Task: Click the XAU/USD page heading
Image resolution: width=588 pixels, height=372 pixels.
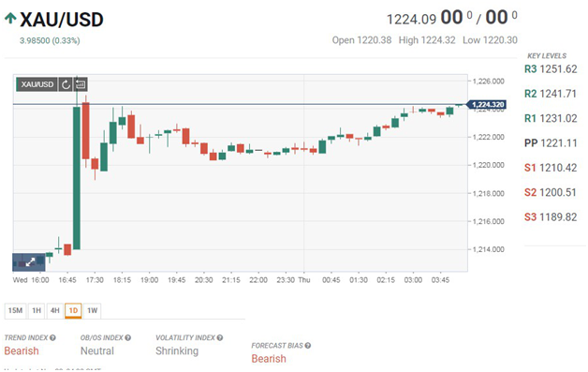Action: 62,20
